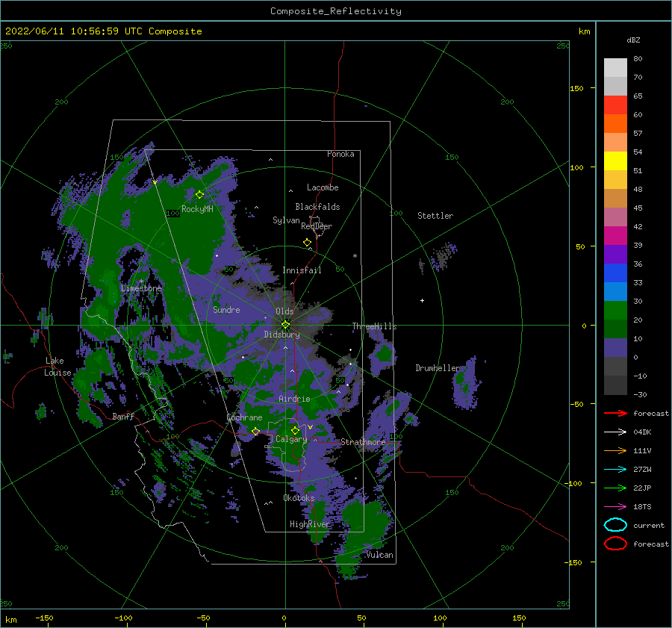Screen dimensions: 672x628
Task: Click the Composite_Reflectivity title
Action: pyautogui.click(x=336, y=11)
